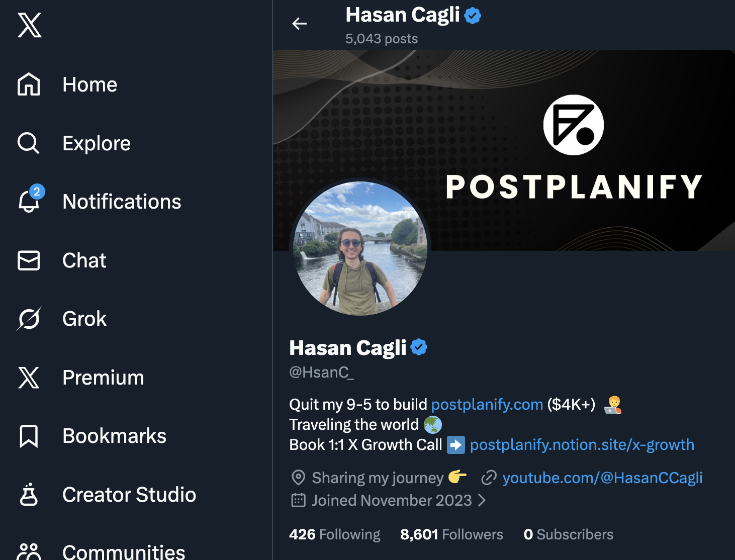Click the Communities people icon
Viewport: 735px width, 560px height.
[29, 550]
